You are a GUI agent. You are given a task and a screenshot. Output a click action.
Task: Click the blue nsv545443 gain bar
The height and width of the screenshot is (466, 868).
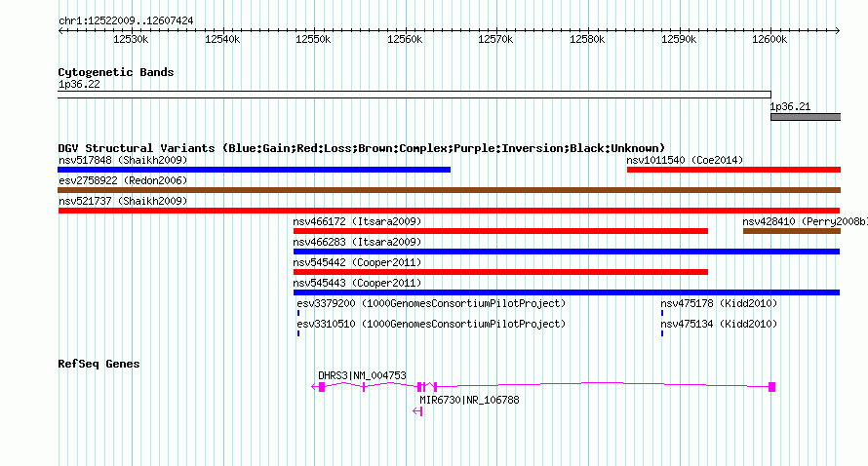567,292
